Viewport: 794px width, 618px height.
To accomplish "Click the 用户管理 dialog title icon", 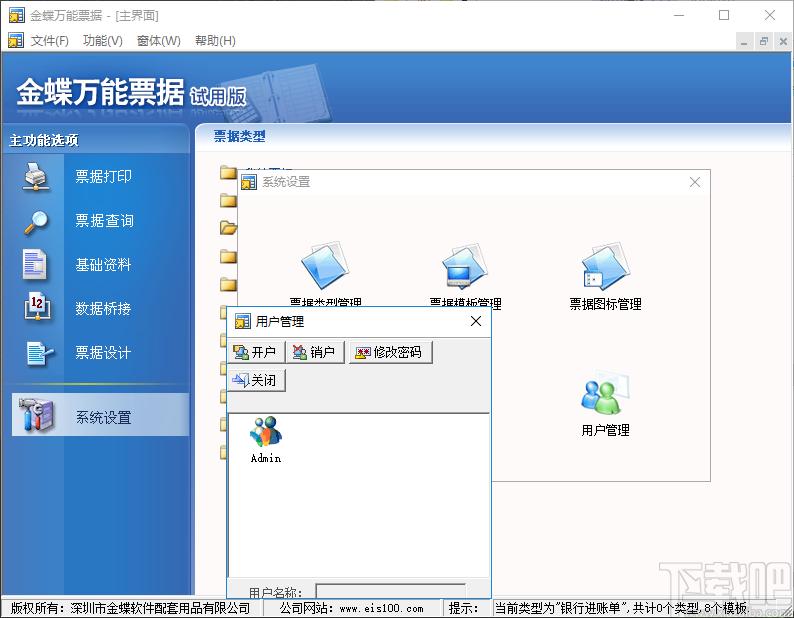I will pos(242,321).
